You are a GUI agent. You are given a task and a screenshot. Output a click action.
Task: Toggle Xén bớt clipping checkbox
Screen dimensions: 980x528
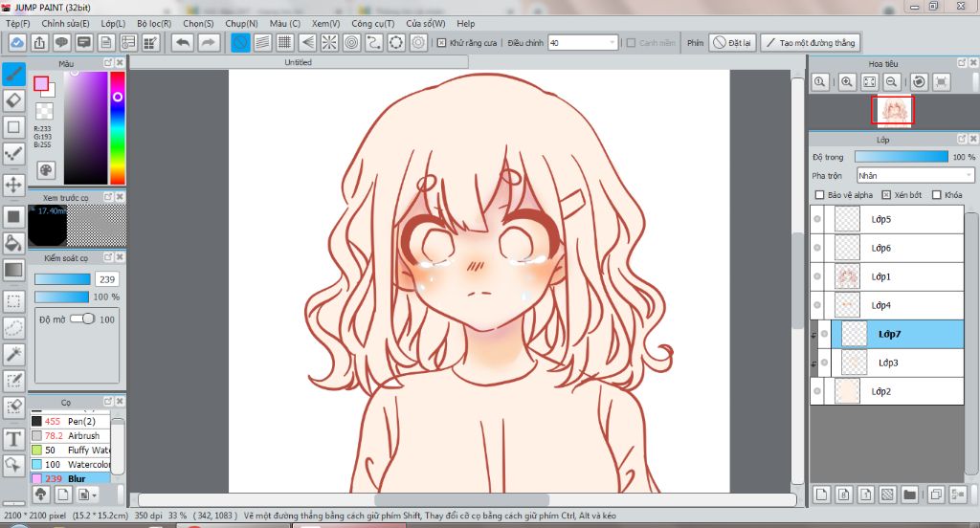click(x=885, y=195)
